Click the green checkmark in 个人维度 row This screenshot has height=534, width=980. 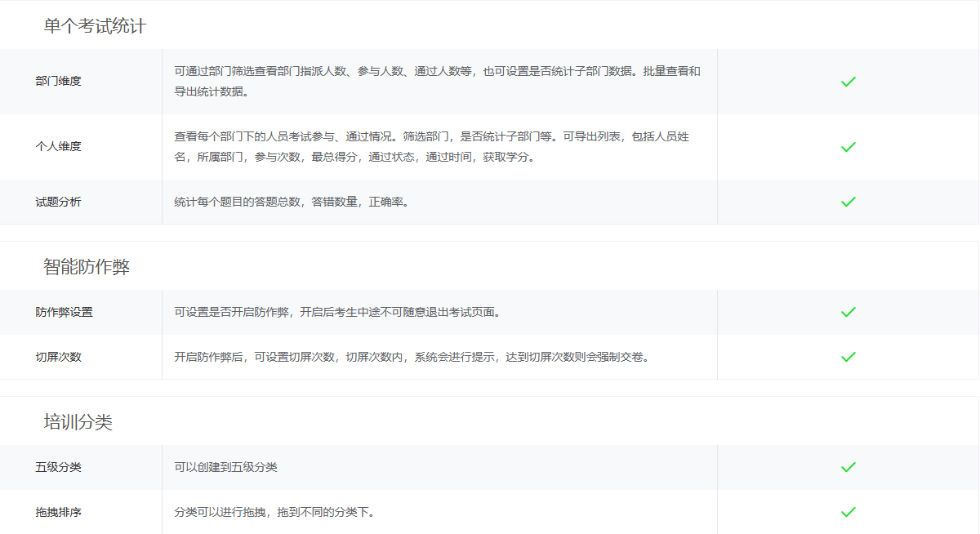click(848, 147)
